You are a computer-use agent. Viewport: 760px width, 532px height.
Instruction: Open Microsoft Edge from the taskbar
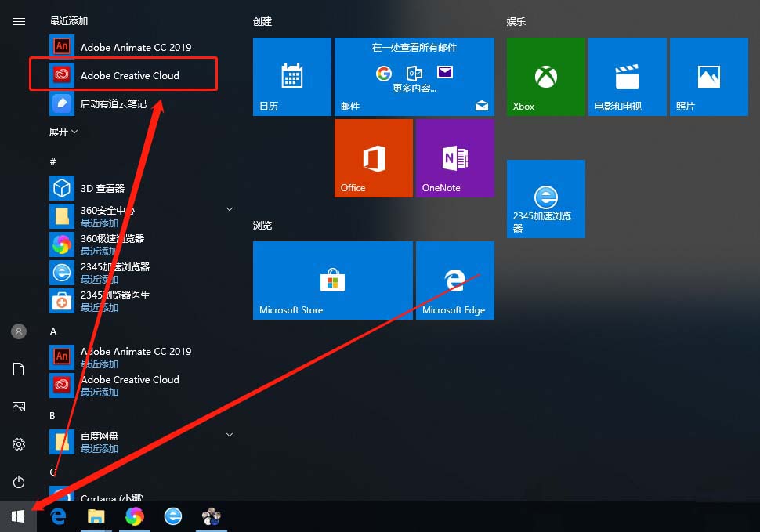click(58, 516)
